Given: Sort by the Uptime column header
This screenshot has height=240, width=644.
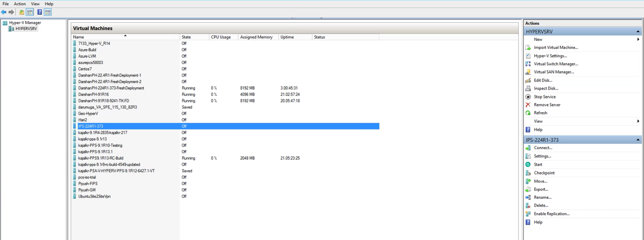Looking at the screenshot, I should pos(296,37).
